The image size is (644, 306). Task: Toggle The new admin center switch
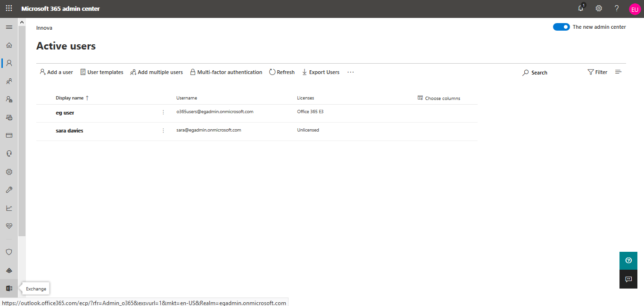[561, 27]
